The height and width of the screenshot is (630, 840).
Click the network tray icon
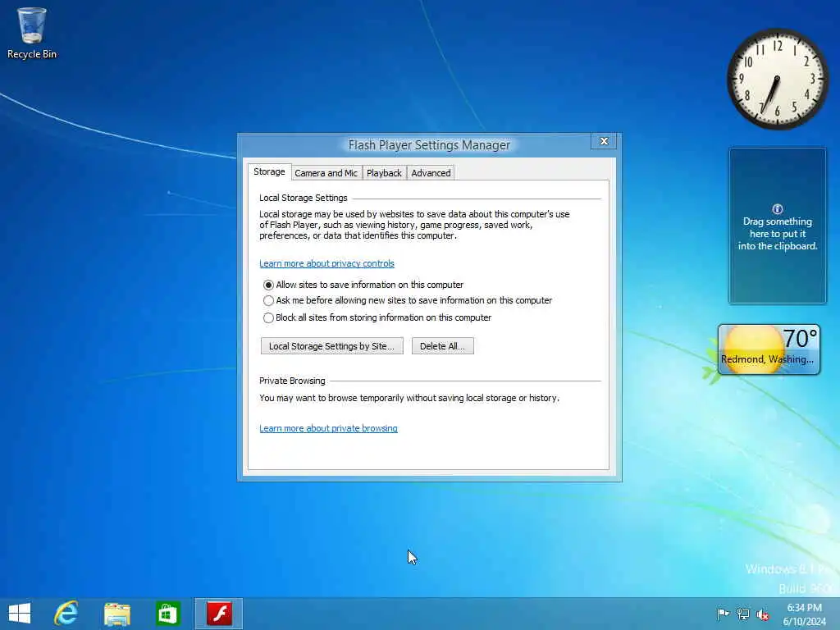pos(742,614)
